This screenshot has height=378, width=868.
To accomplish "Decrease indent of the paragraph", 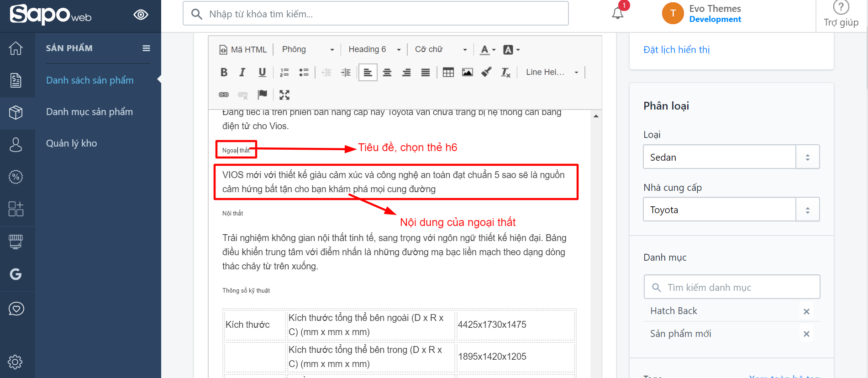I will coord(326,72).
